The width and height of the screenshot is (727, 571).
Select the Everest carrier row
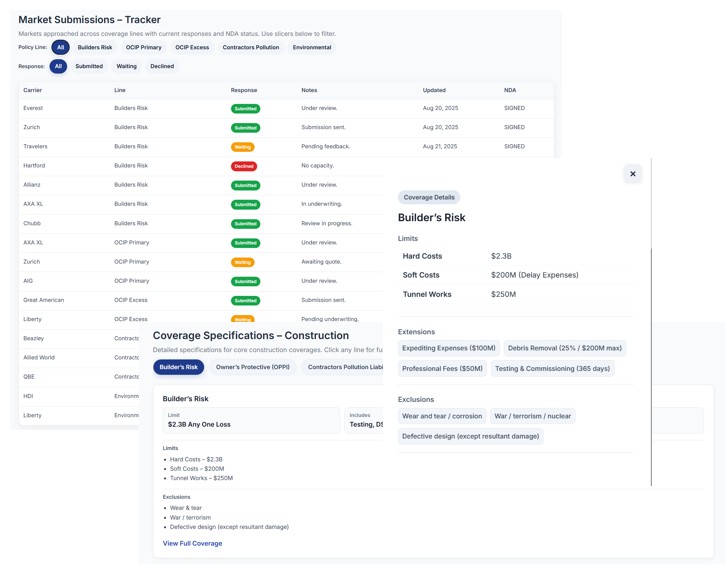pyautogui.click(x=33, y=108)
